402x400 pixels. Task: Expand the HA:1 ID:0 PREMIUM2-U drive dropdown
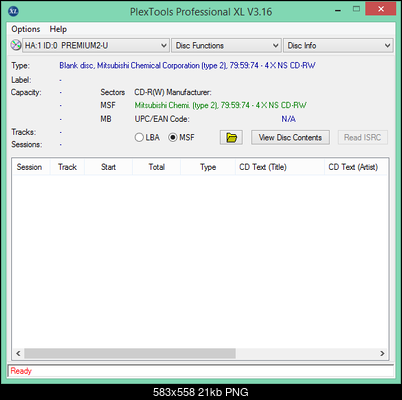(95, 45)
